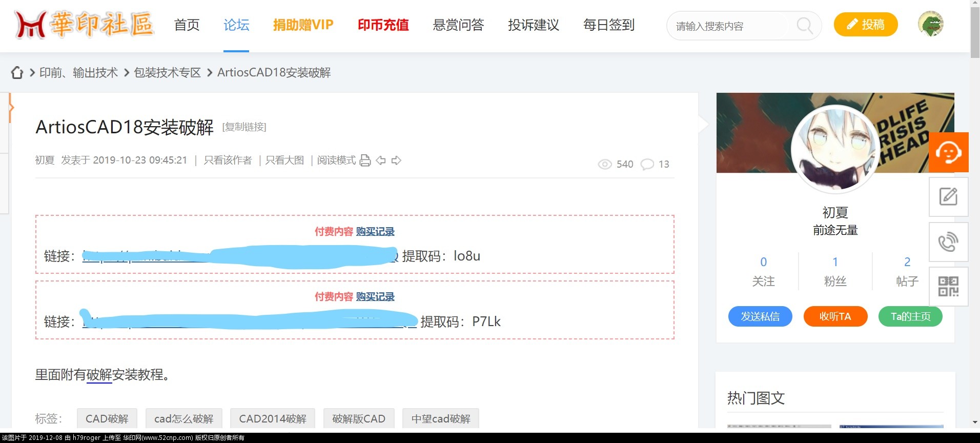The image size is (980, 443).
Task: Open the 论坛 nav tab
Action: coord(236,25)
